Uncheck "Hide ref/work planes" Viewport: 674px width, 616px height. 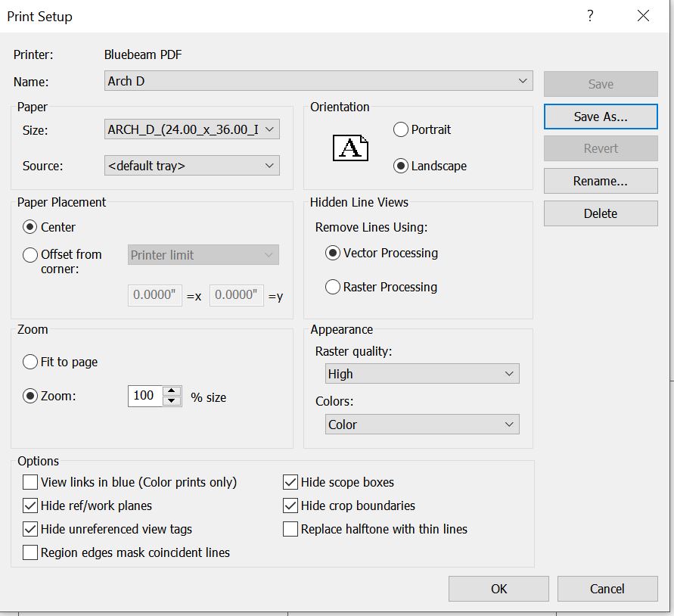point(30,505)
